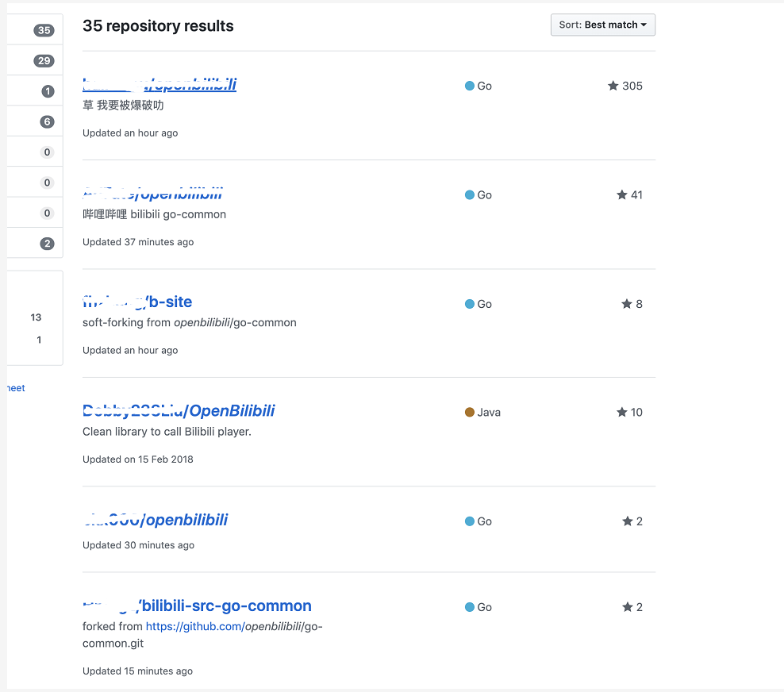The image size is (784, 692).
Task: Click the Go language dot in the 305-star row
Action: point(470,86)
